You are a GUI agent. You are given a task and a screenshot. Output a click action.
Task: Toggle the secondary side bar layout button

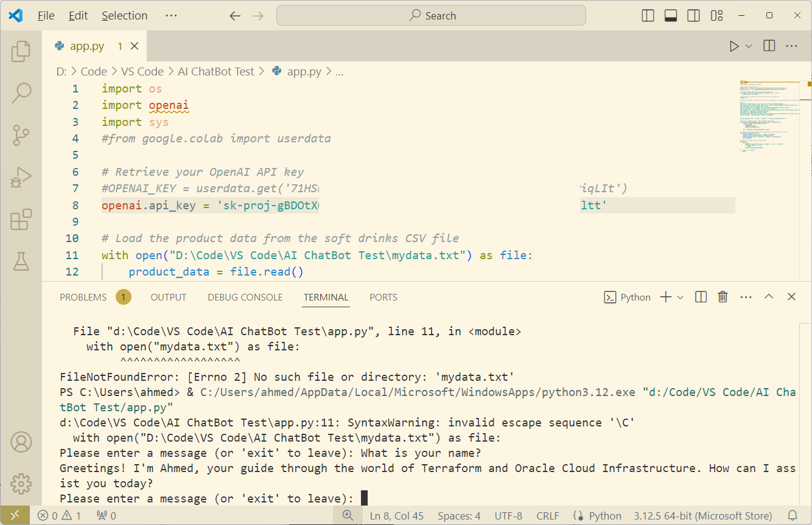pos(693,16)
